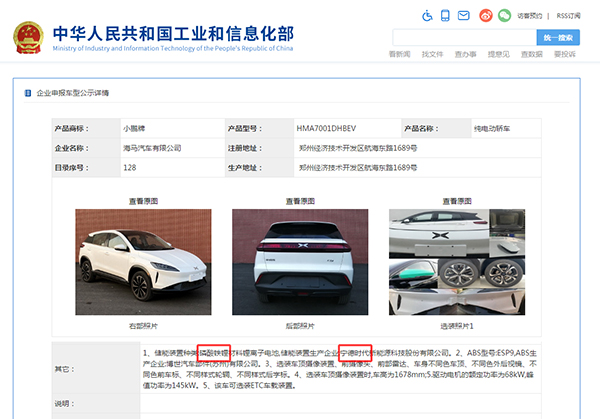Select the company name 海马汽车有限公司
Screen dimensions: 600x419
[152, 148]
